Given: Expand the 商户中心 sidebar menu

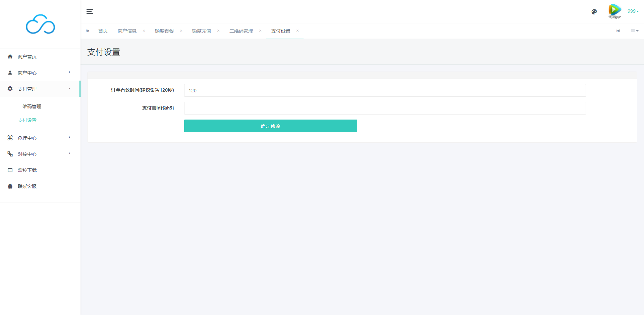Looking at the screenshot, I should 27,73.
